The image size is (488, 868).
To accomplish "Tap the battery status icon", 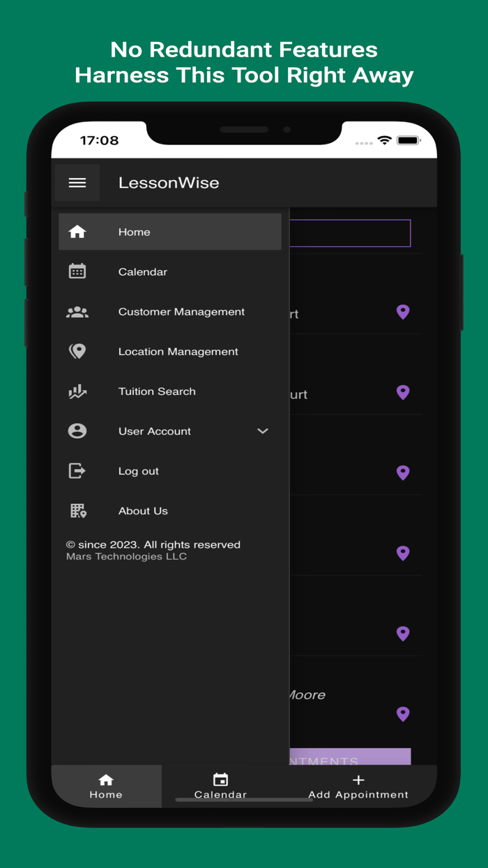I will click(409, 140).
